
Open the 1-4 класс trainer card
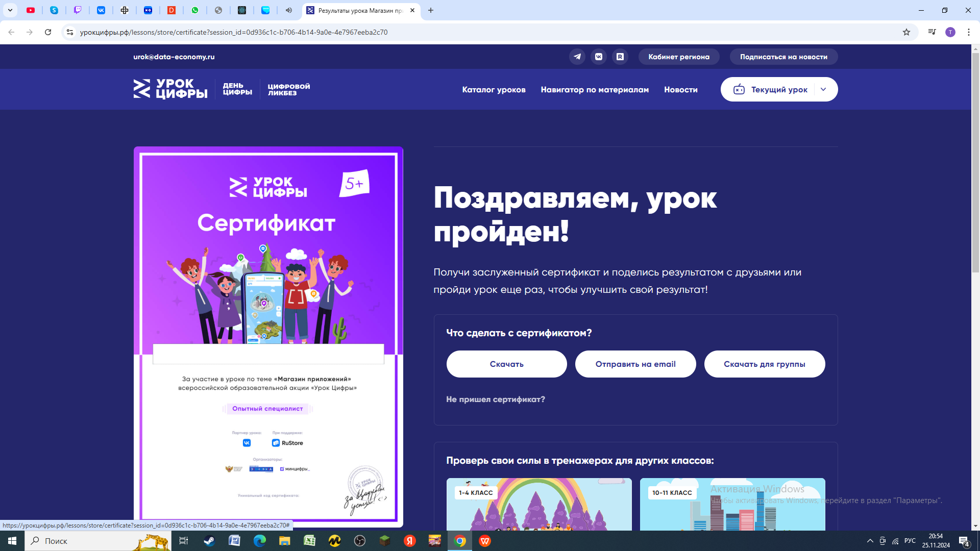pyautogui.click(x=539, y=504)
